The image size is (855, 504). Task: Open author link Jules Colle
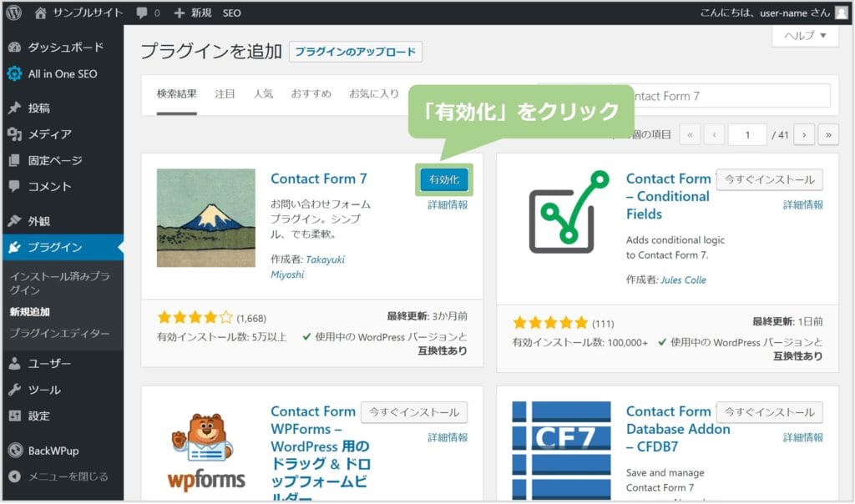(683, 280)
